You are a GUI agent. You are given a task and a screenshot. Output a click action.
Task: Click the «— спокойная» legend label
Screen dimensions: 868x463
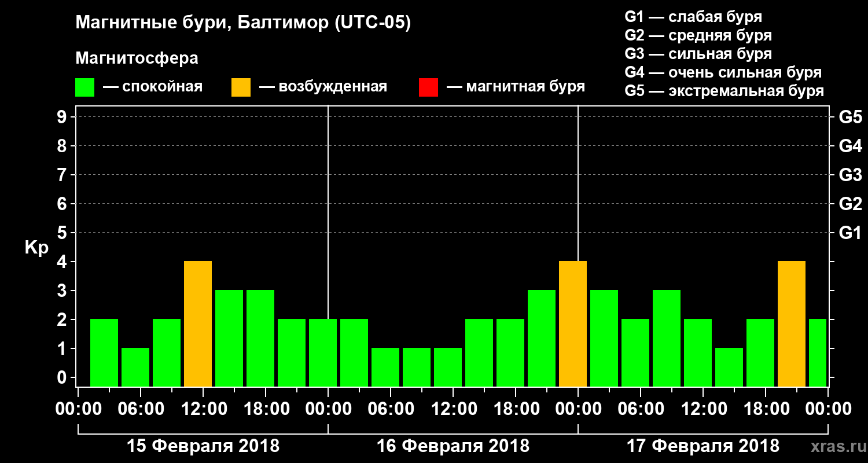click(153, 87)
